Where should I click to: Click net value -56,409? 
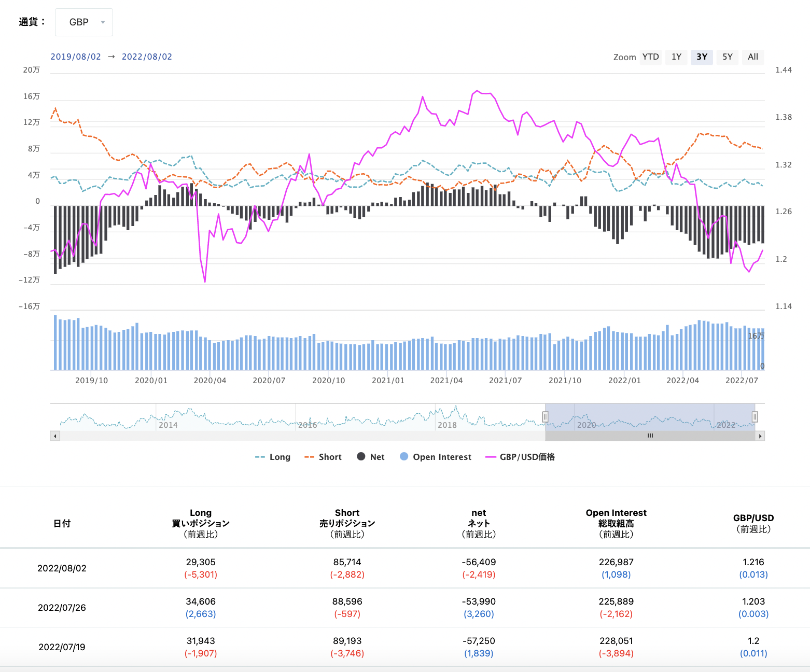(x=479, y=562)
